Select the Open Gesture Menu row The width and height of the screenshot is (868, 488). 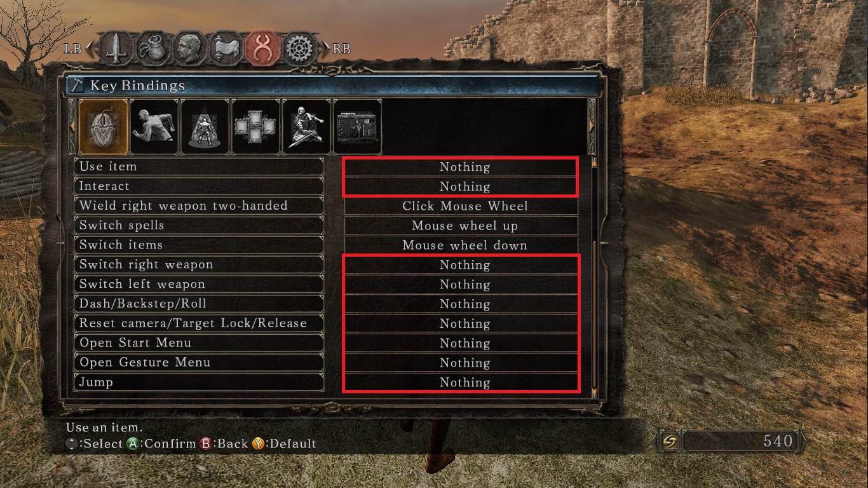point(200,362)
